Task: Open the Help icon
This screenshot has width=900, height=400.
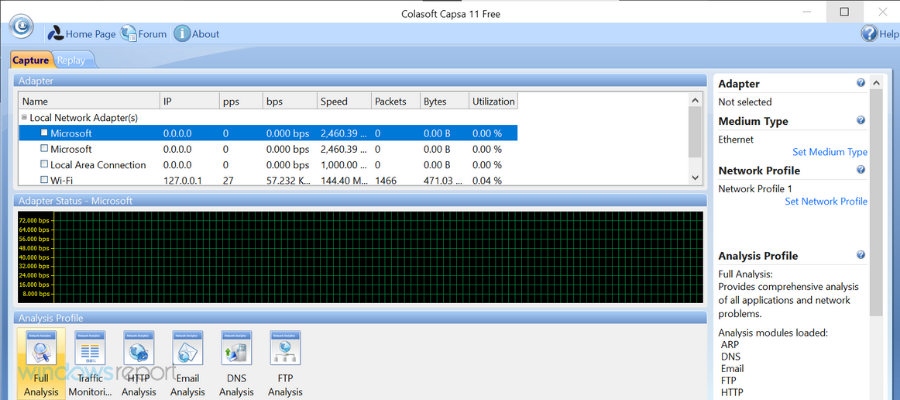Action: point(869,34)
